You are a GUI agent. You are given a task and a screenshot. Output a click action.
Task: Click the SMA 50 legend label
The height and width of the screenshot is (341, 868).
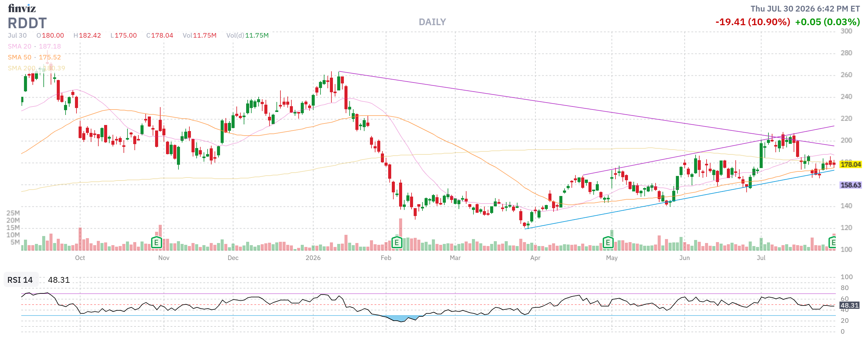(19, 57)
